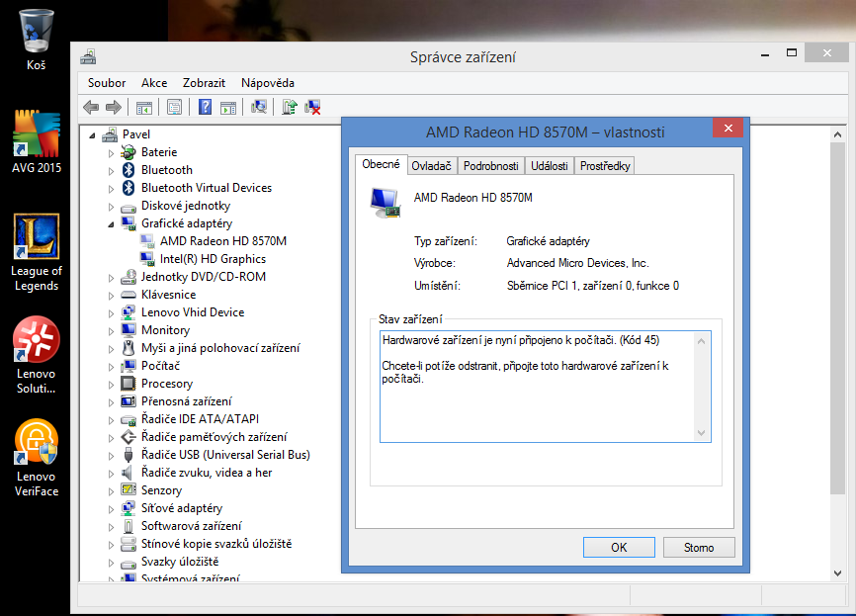Click the Device Manager title bar icon
Viewport: 856px width, 616px height.
88,56
